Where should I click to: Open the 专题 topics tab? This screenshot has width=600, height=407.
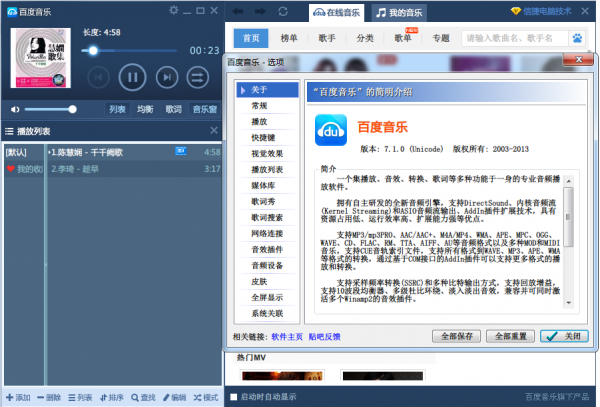tap(440, 38)
